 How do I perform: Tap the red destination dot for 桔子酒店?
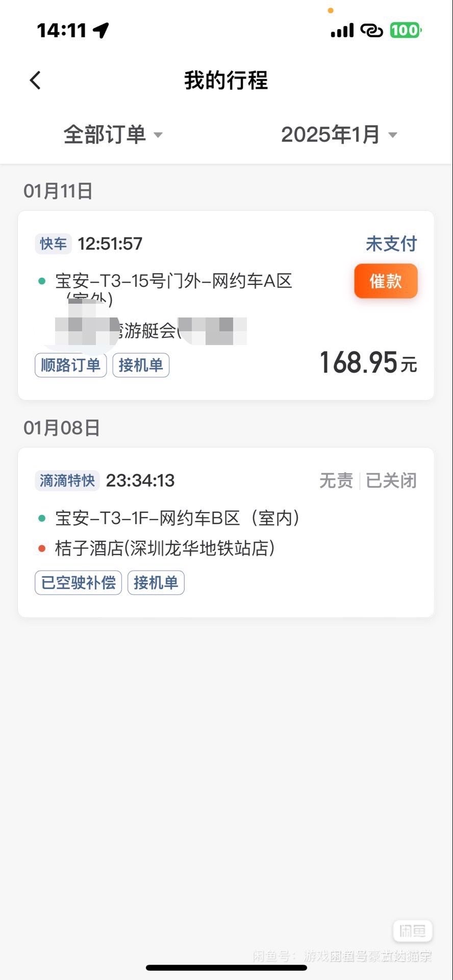pos(42,549)
